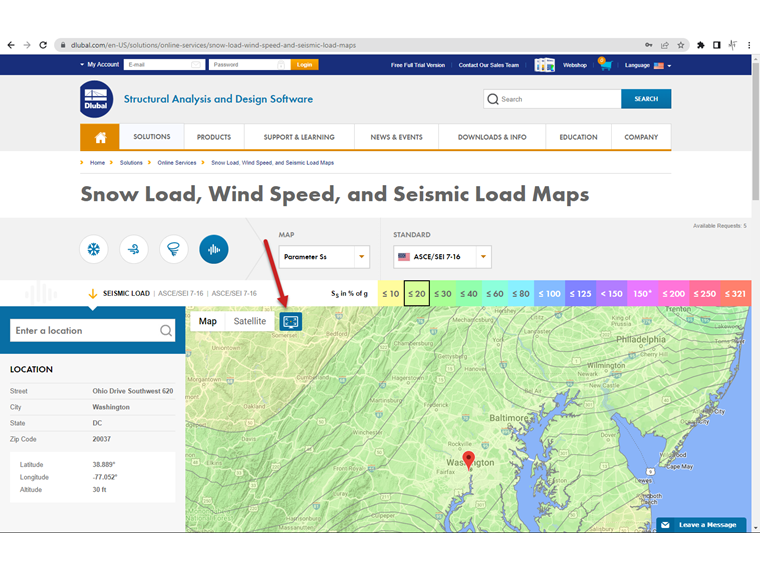Toggle fullscreen map view button
This screenshot has width=760, height=570.
[291, 321]
